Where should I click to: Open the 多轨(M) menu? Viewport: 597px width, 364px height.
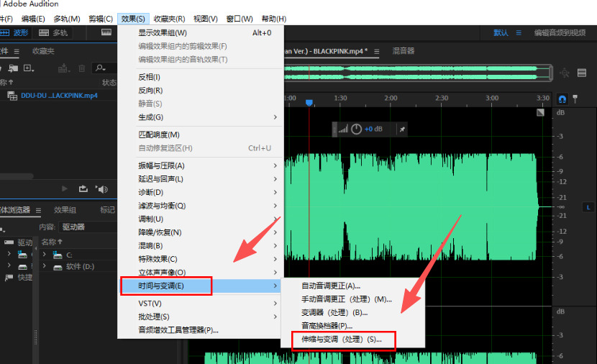click(67, 19)
